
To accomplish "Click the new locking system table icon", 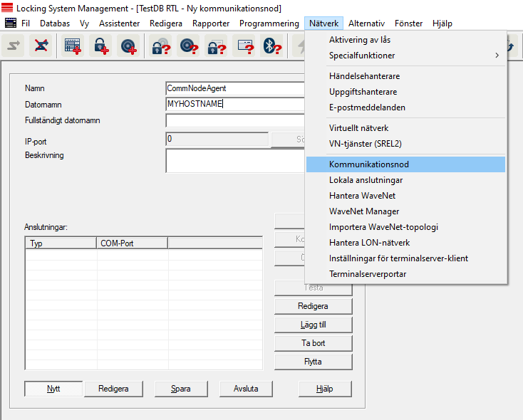I will tap(73, 46).
